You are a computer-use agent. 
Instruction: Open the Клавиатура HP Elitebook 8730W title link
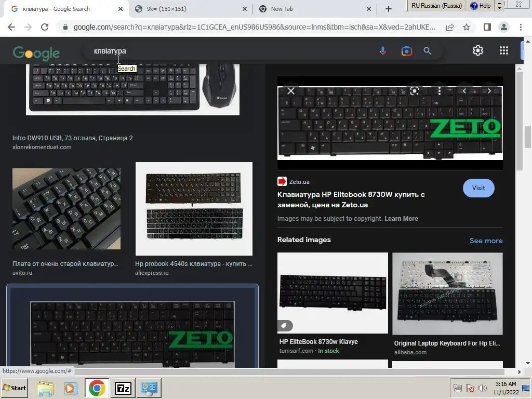click(351, 199)
